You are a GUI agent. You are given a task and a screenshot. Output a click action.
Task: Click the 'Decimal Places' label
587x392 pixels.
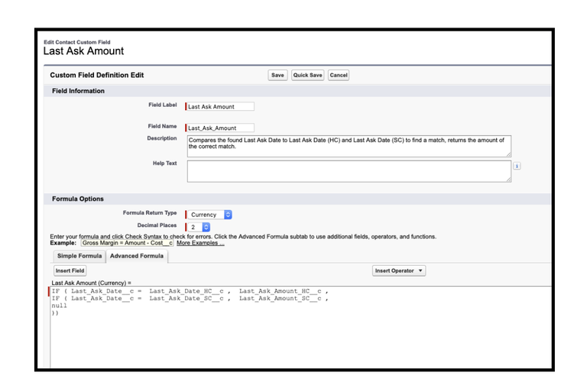157,225
